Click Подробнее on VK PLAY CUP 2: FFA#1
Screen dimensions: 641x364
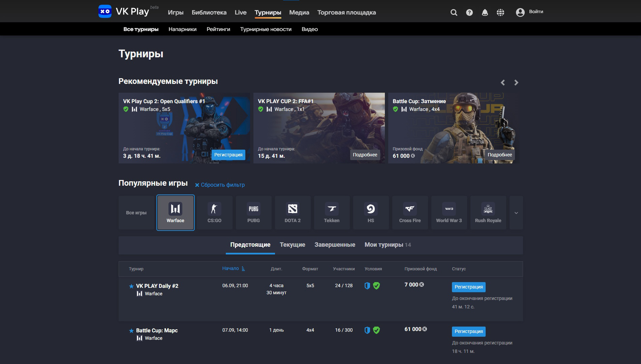point(365,155)
